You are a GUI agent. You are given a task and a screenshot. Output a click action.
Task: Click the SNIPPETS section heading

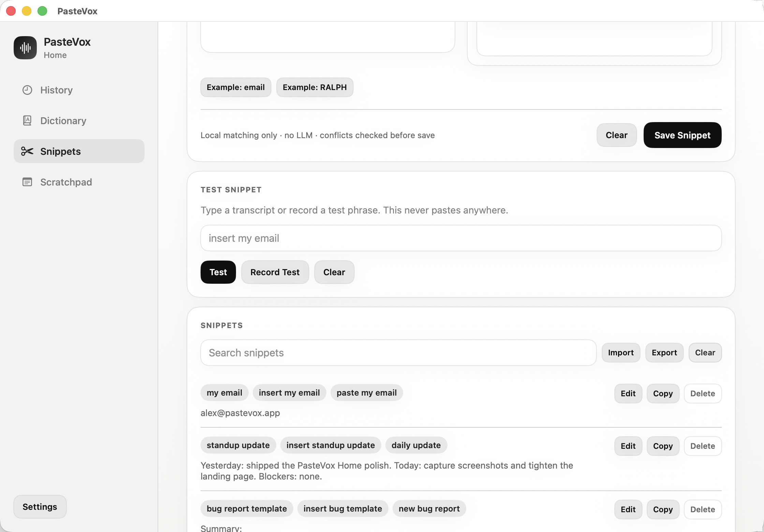coord(222,325)
